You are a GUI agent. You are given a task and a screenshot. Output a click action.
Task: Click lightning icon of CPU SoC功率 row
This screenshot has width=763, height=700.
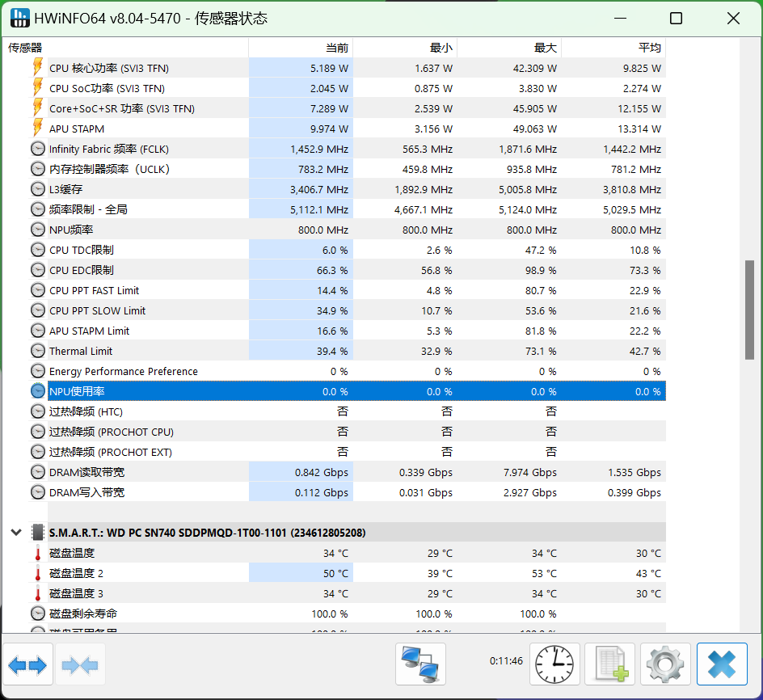pyautogui.click(x=37, y=88)
